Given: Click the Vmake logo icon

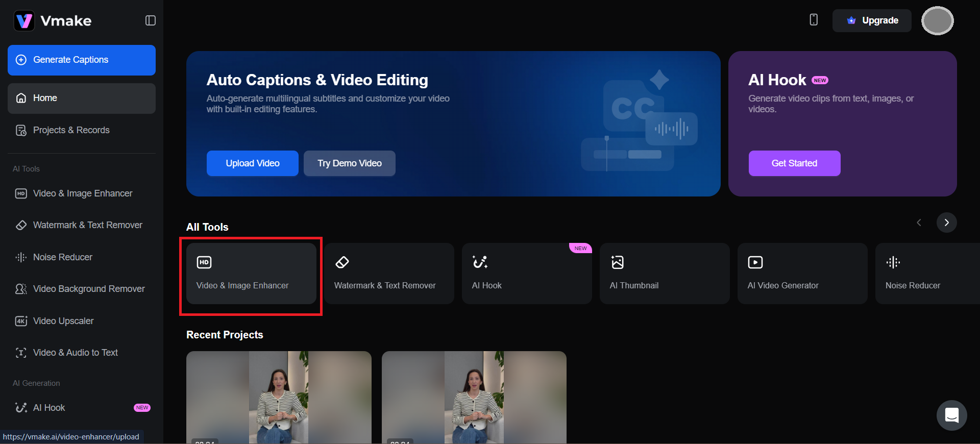Looking at the screenshot, I should [24, 21].
